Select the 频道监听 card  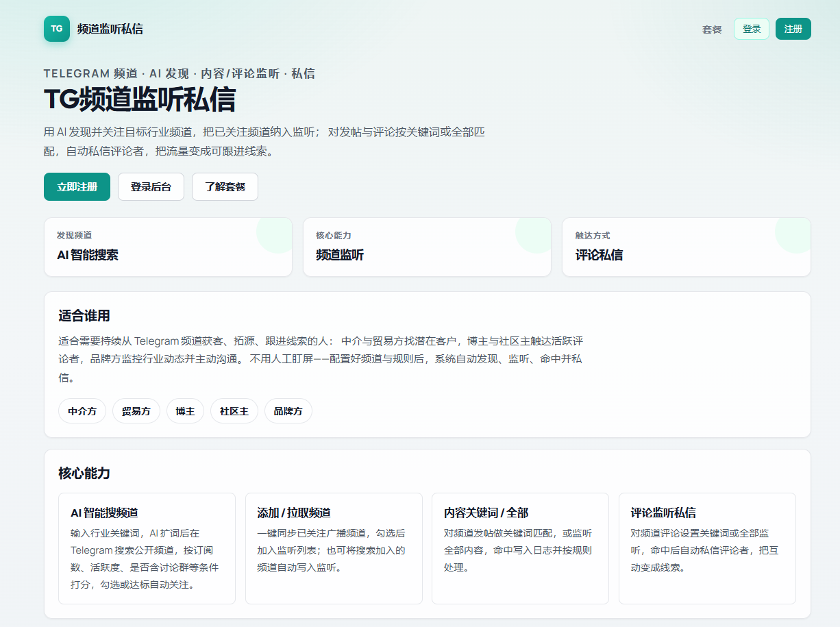[427, 247]
